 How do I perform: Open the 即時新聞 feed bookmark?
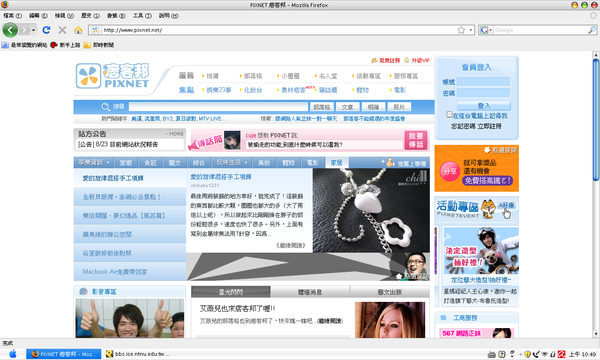99,45
